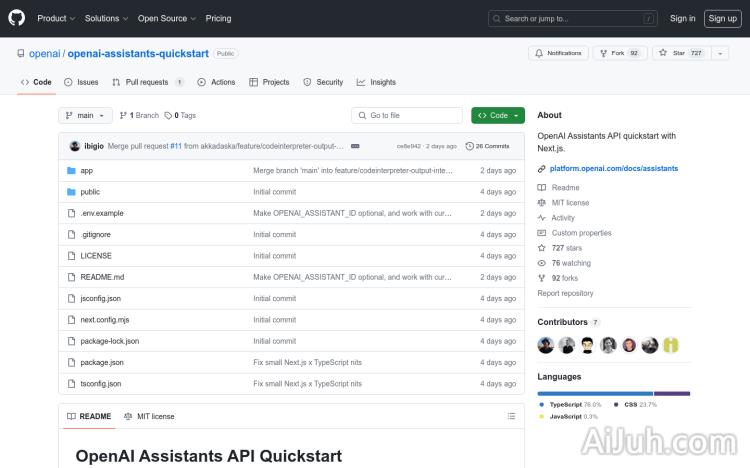This screenshot has height=468, width=750.
Task: Open the Product menu
Action: click(x=56, y=18)
